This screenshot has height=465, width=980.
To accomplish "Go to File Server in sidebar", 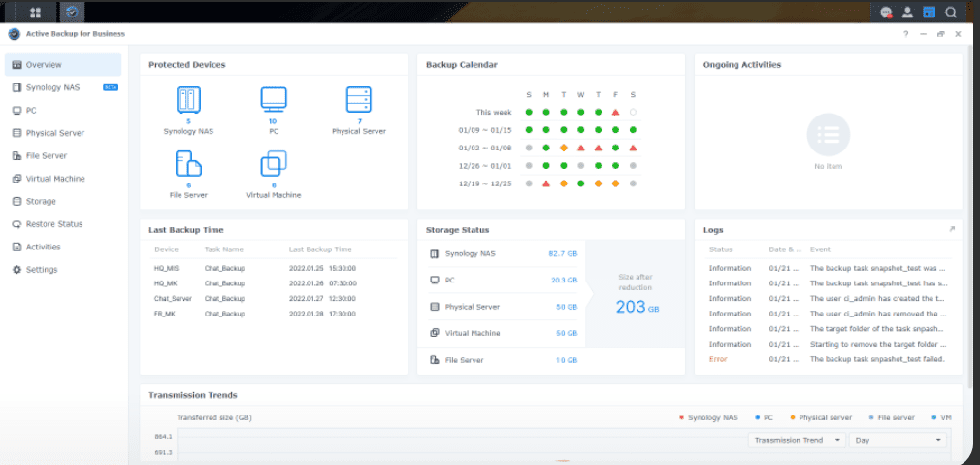I will coord(63,155).
